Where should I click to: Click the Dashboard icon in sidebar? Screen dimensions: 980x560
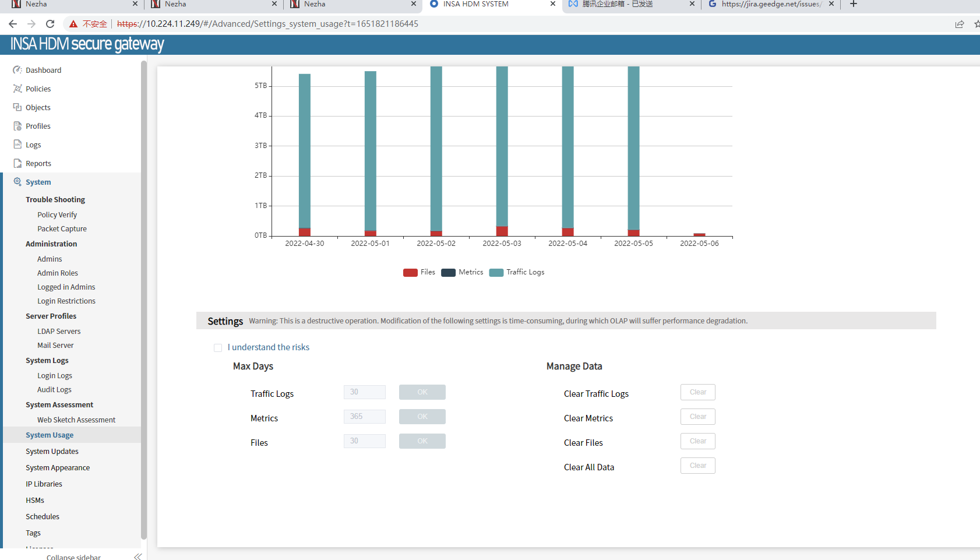17,70
